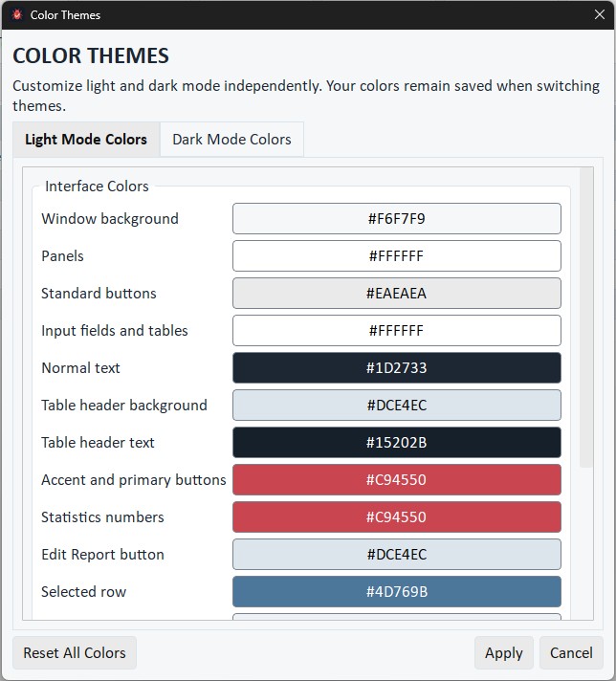Image resolution: width=616 pixels, height=681 pixels.
Task: Change the Selected row color #4D769B
Action: (x=397, y=591)
